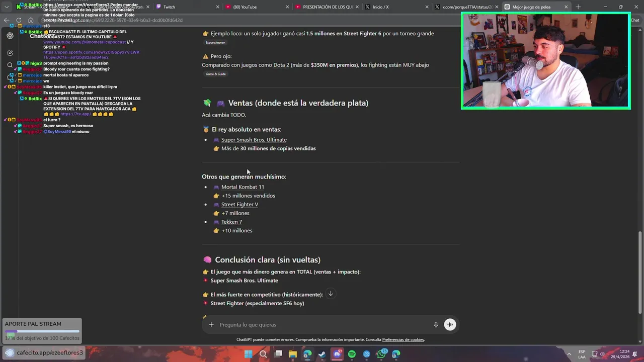Open the Windows Start menu
The image size is (644, 362).
249,354
